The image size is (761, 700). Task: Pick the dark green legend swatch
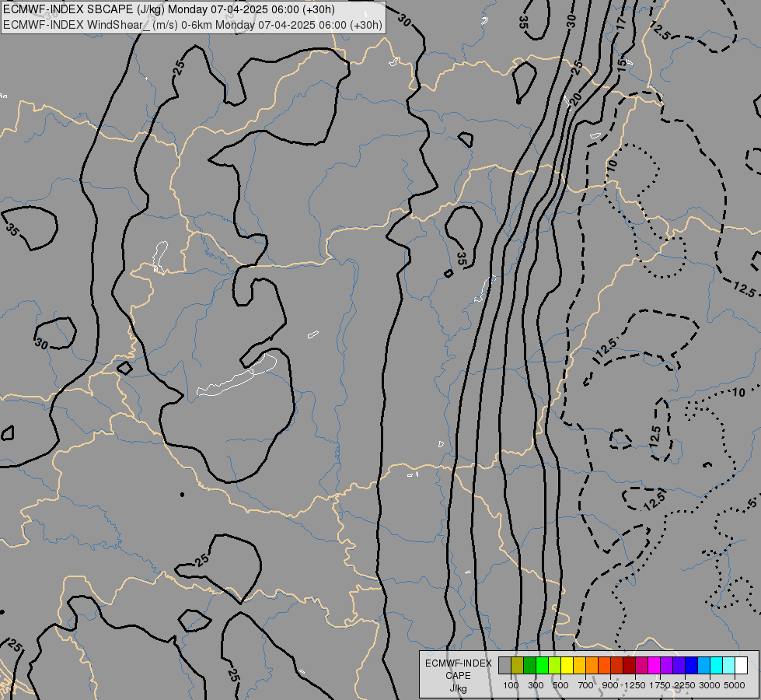pyautogui.click(x=529, y=665)
